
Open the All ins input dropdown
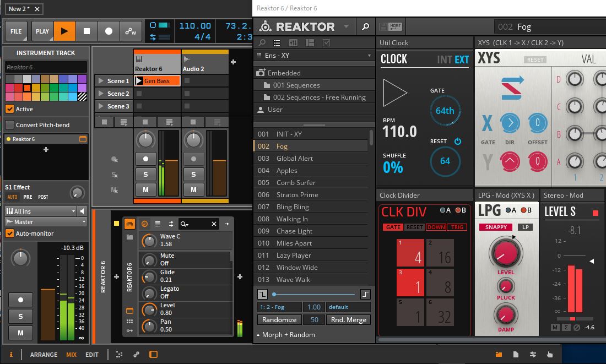[40, 211]
